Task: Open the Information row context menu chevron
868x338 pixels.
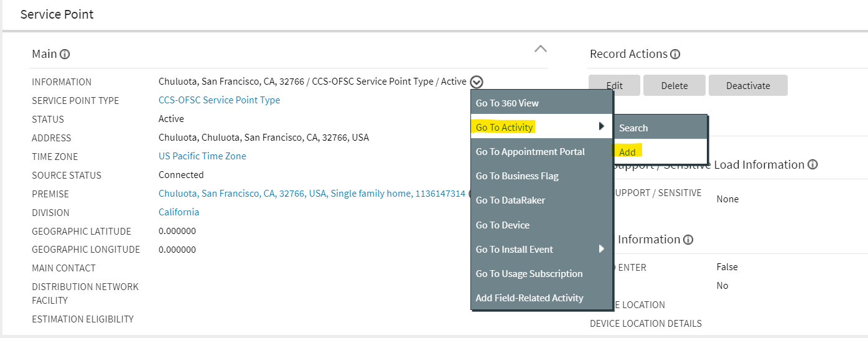Action: tap(477, 82)
